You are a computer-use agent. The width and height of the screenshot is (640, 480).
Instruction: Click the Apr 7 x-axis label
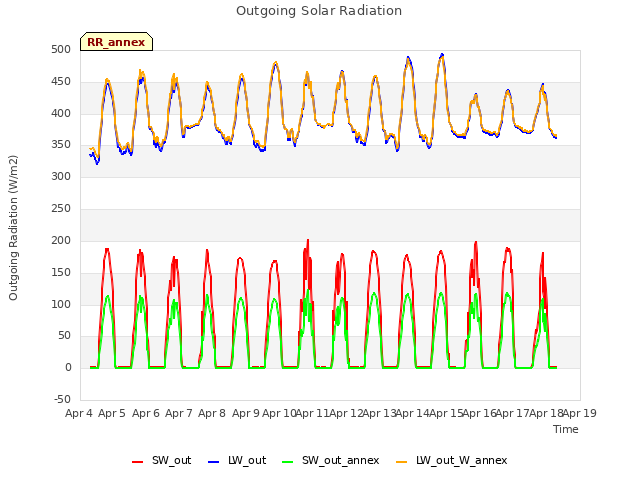click(x=179, y=413)
